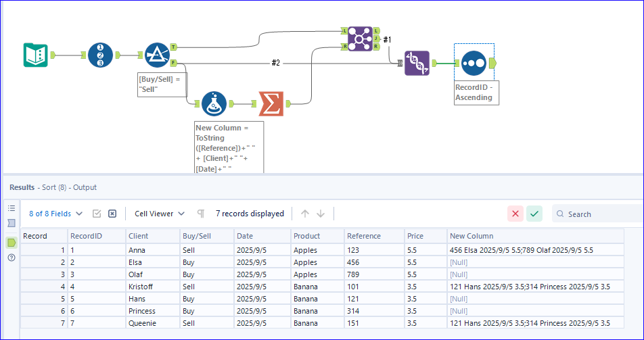Image resolution: width=644 pixels, height=340 pixels.
Task: Open results help question mark icon
Action: pos(11,258)
